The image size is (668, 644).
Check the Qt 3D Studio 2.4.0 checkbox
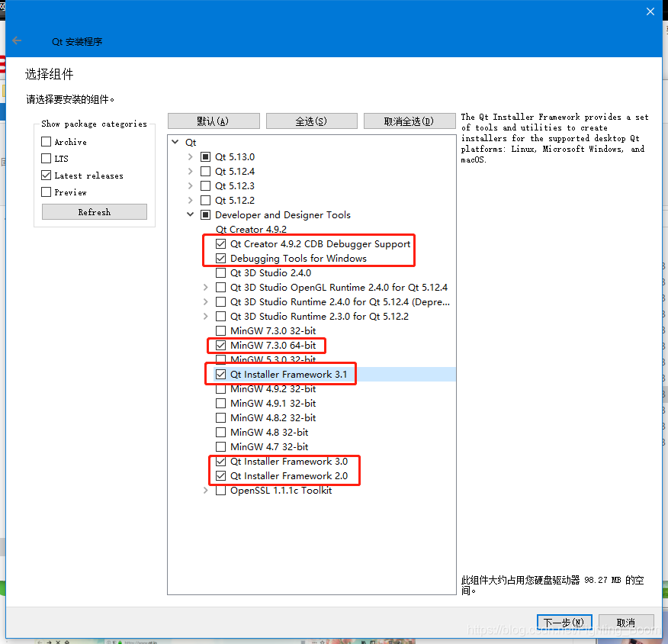(x=220, y=272)
